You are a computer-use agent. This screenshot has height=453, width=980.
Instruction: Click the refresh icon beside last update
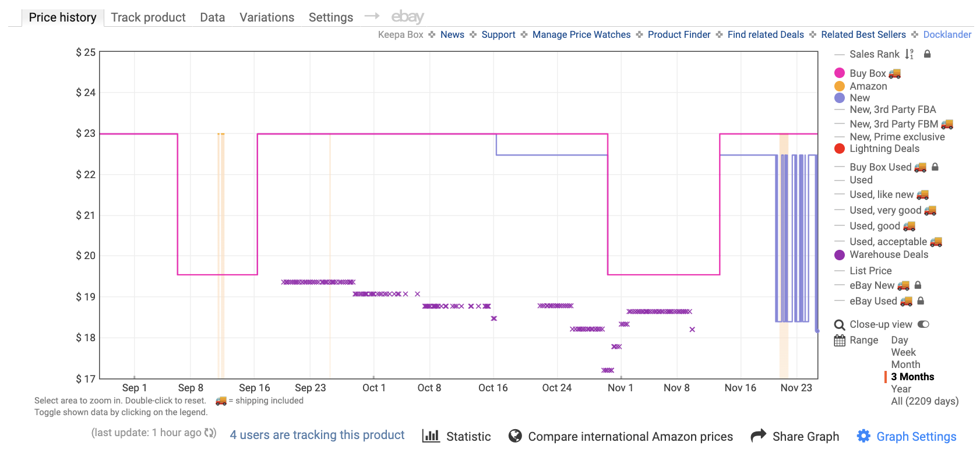(x=210, y=433)
